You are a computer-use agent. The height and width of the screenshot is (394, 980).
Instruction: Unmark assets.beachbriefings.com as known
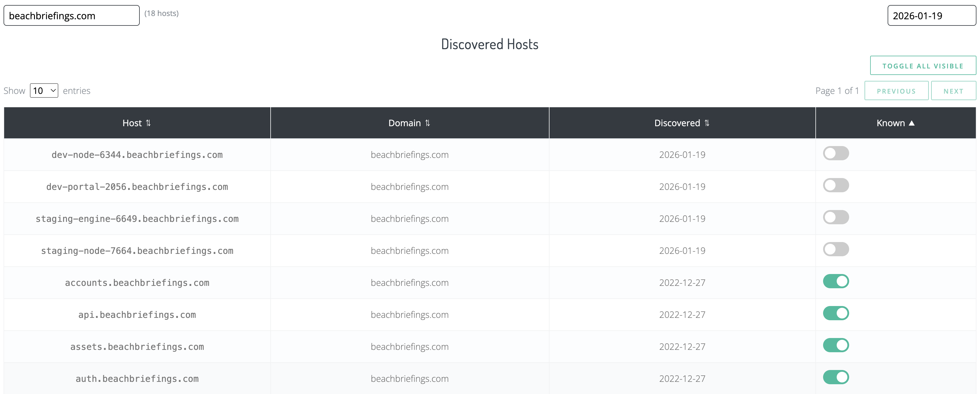[x=836, y=345]
